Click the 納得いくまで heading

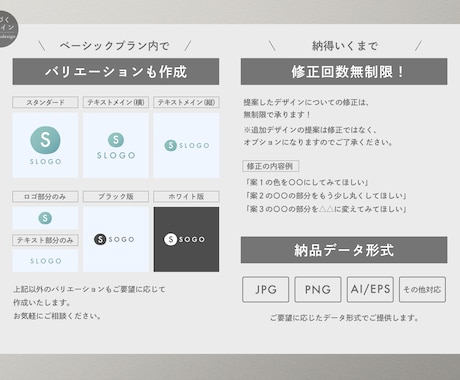(345, 46)
